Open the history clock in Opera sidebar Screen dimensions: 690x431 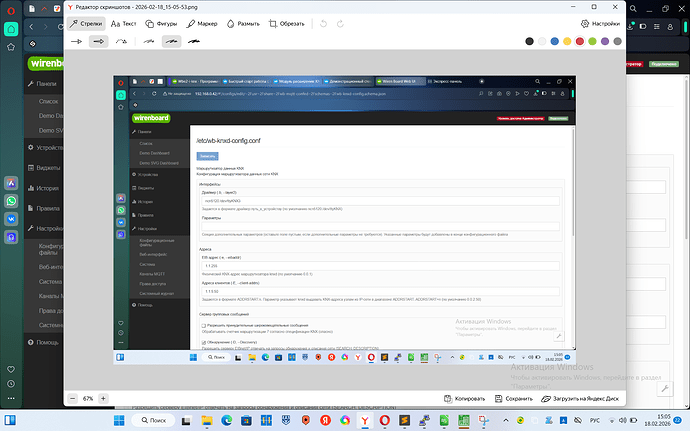pos(11,384)
